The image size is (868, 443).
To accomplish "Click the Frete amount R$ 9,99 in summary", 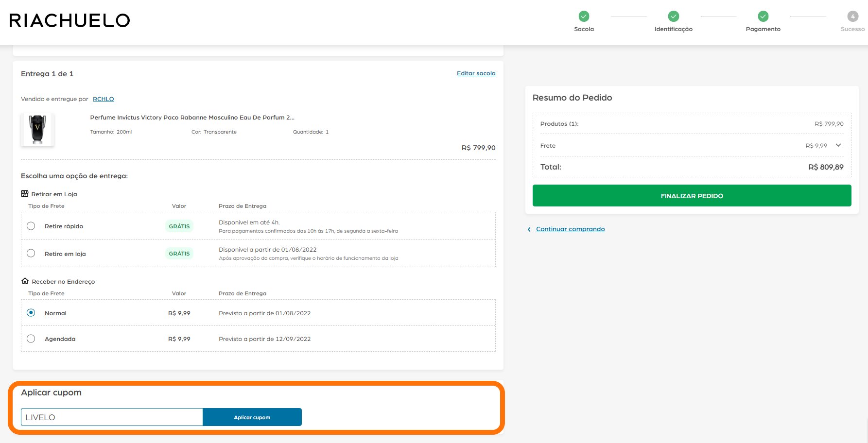I will [816, 146].
